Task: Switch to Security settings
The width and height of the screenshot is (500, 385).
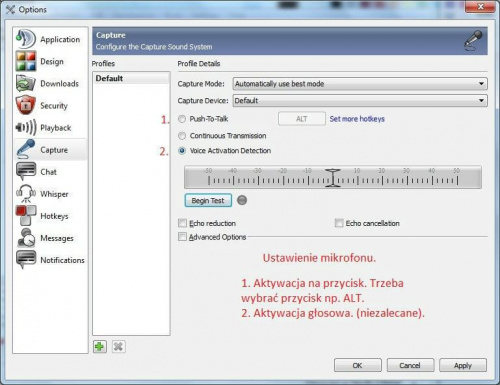Action: [x=54, y=106]
